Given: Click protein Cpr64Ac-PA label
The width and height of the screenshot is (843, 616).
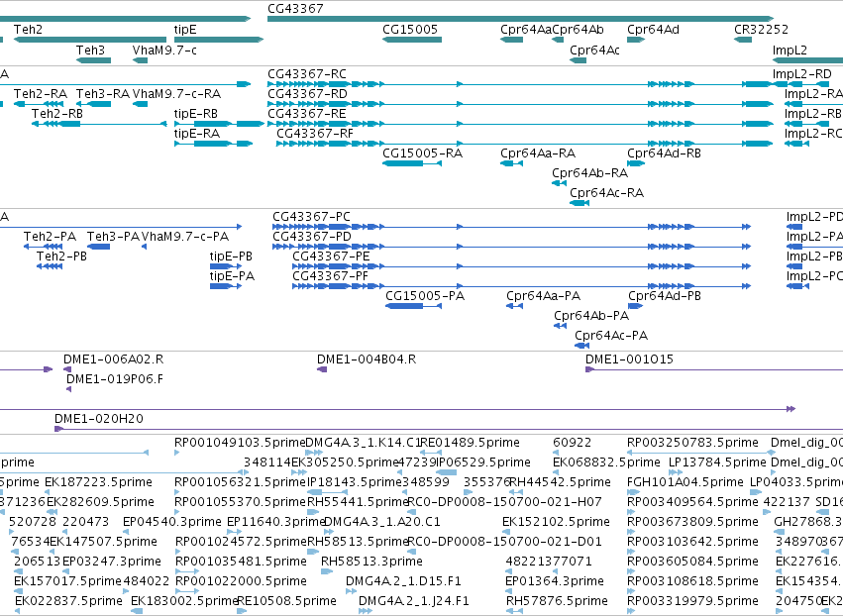Looking at the screenshot, I should click(611, 336).
